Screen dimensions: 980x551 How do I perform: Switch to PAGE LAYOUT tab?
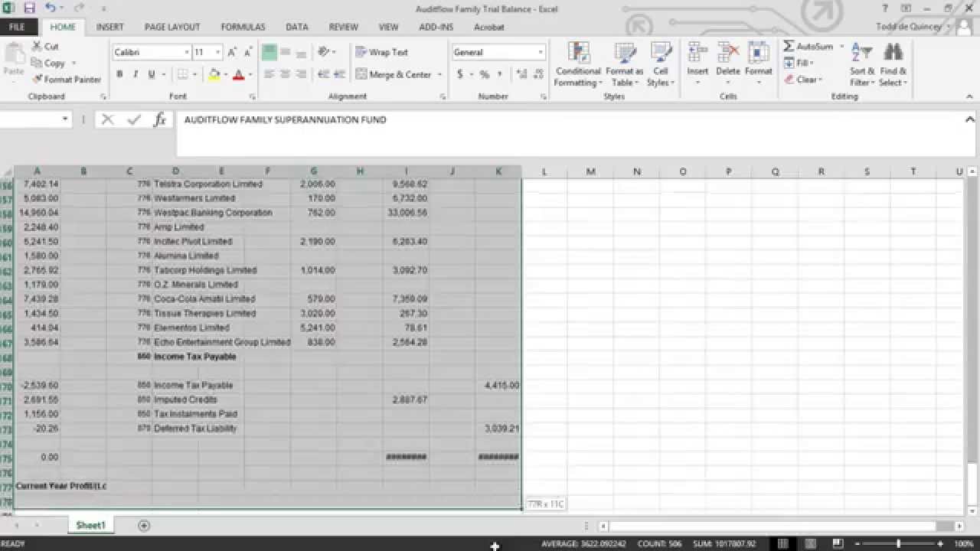172,27
